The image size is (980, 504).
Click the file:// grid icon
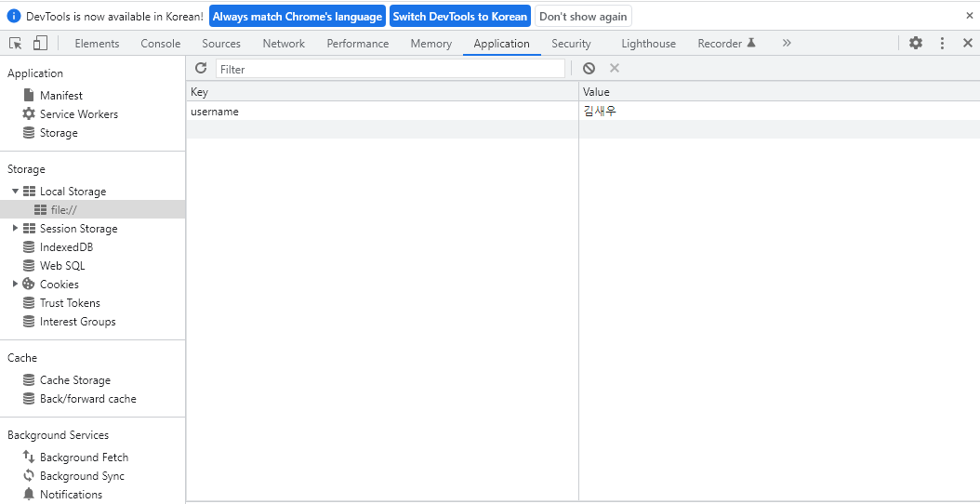click(40, 209)
